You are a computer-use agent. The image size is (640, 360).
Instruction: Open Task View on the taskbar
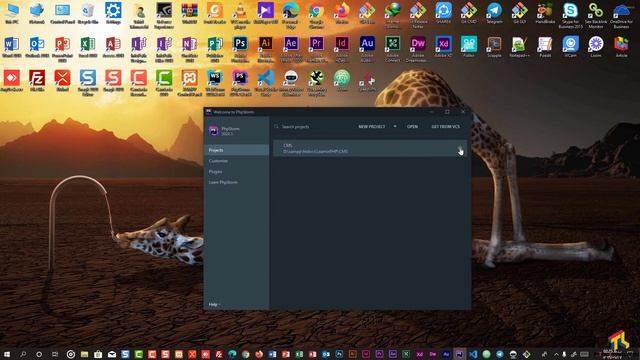[x=55, y=354]
